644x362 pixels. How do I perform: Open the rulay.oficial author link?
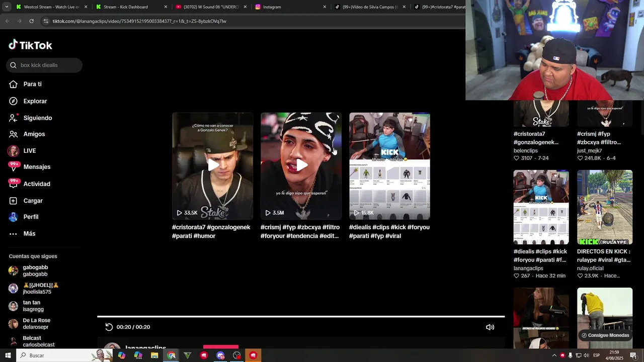pos(597,268)
